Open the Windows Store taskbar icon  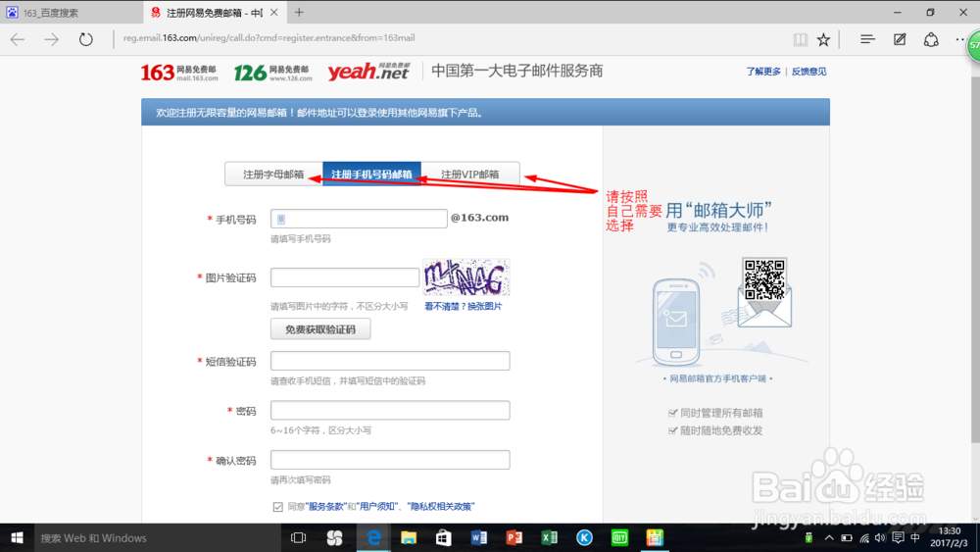point(443,537)
